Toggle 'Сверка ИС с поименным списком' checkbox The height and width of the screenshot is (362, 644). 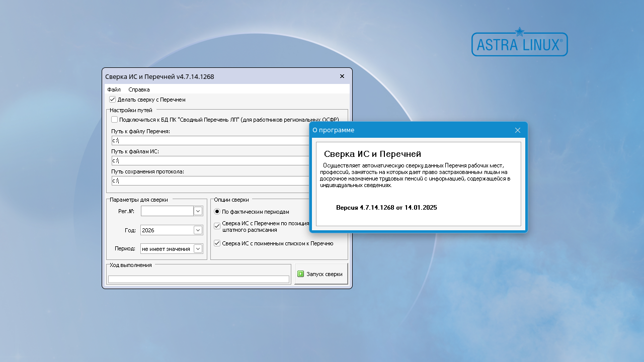(217, 243)
